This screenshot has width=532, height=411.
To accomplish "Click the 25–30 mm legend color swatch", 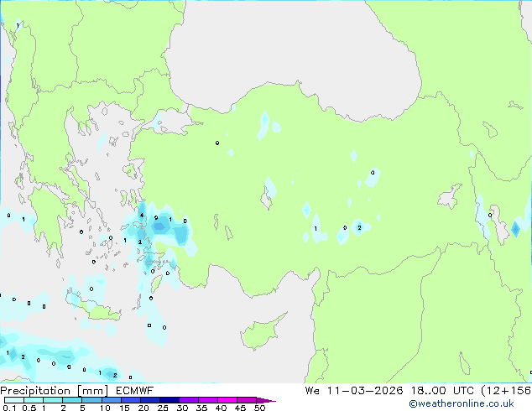I will coord(169,400).
